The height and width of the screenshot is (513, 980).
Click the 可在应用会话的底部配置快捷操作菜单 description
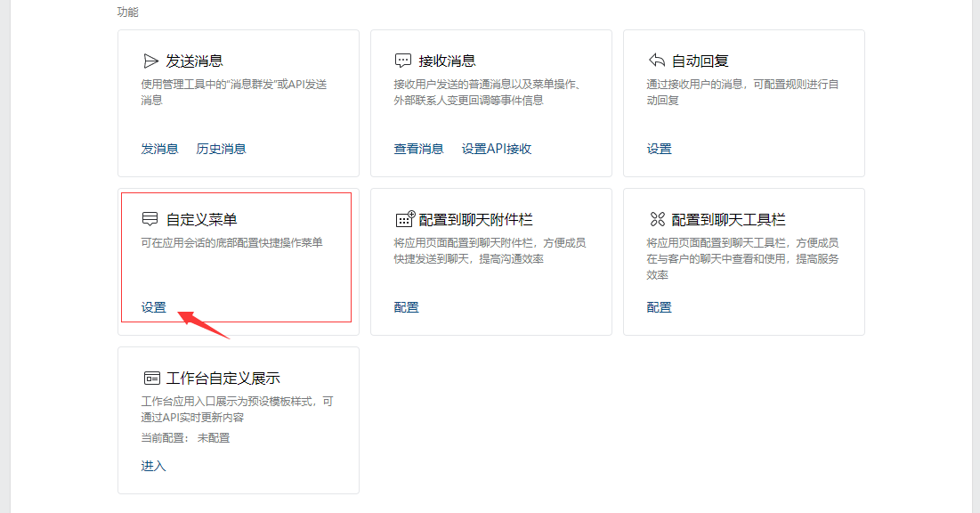tap(232, 243)
